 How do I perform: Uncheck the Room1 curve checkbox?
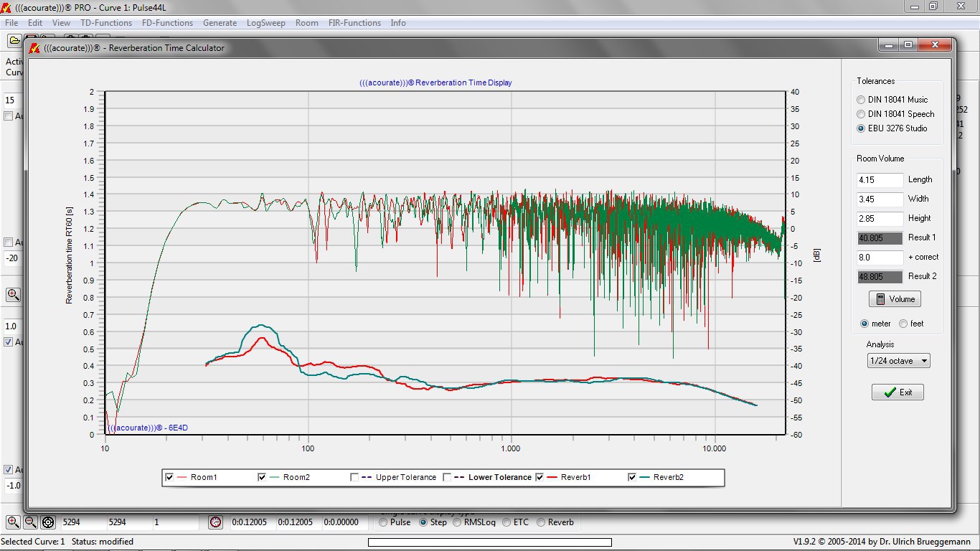click(170, 477)
